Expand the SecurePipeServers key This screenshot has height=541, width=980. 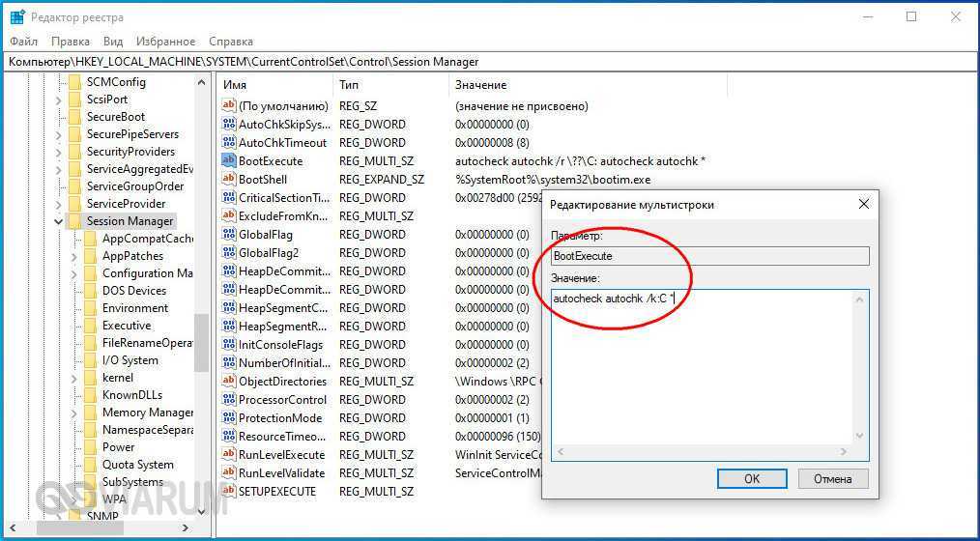pos(58,134)
